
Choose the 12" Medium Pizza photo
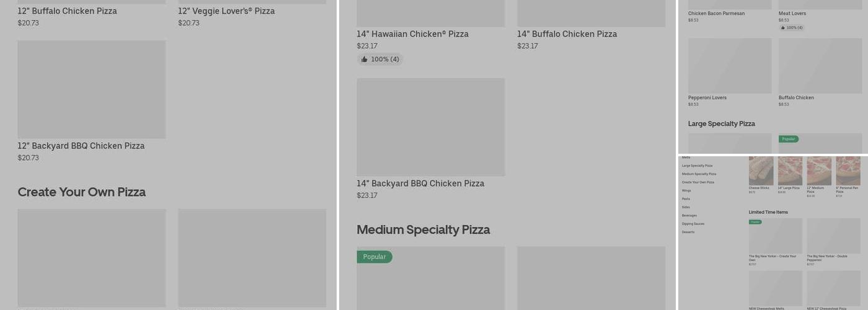pyautogui.click(x=819, y=170)
